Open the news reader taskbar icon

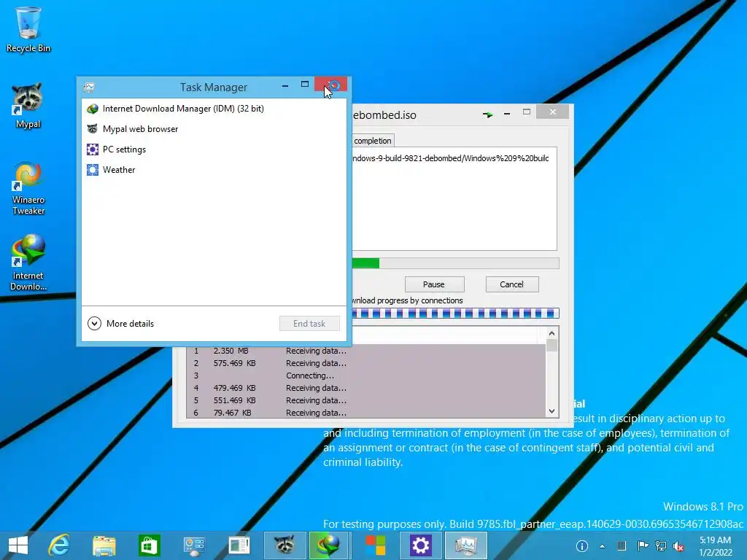coord(239,545)
